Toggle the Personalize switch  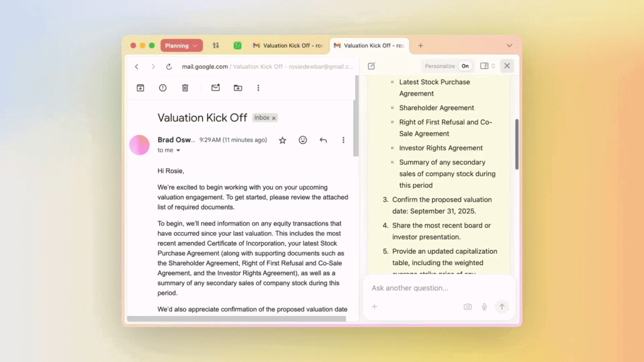pyautogui.click(x=465, y=66)
